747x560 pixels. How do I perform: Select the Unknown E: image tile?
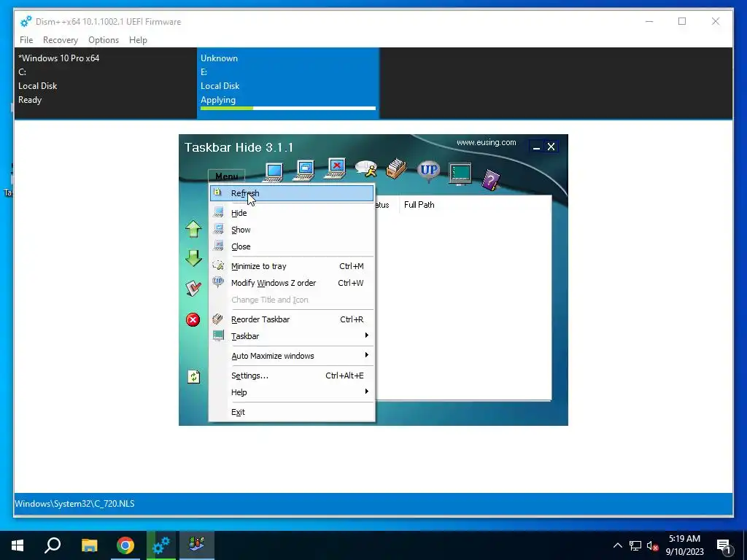point(288,83)
